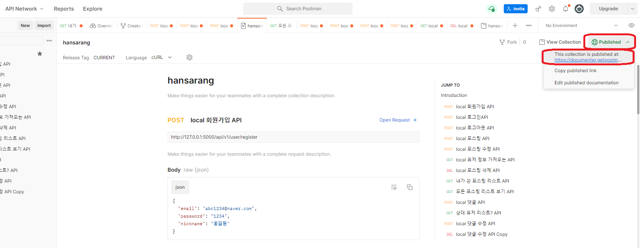Click the CURRENT release tag
Screen dimensions: 644x248
pyautogui.click(x=104, y=58)
